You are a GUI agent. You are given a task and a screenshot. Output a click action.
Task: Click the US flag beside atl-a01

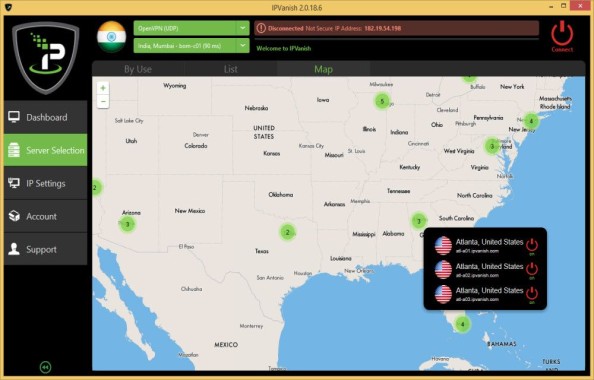tap(443, 246)
